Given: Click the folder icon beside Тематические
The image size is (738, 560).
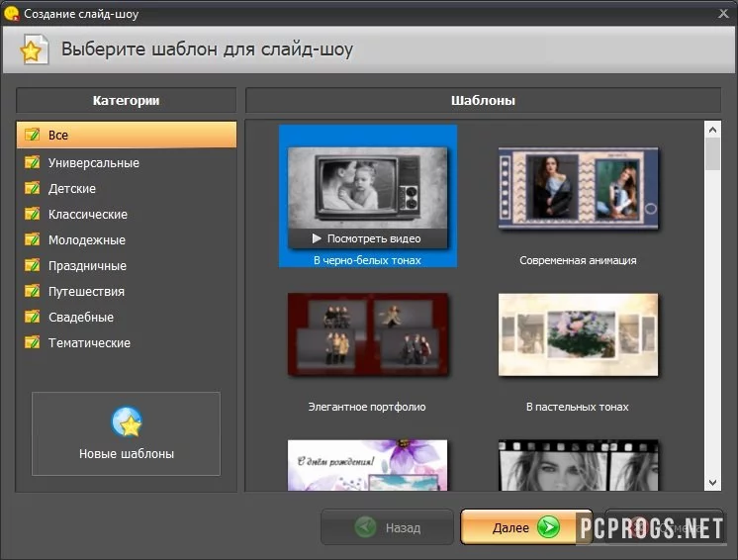Looking at the screenshot, I should (32, 342).
